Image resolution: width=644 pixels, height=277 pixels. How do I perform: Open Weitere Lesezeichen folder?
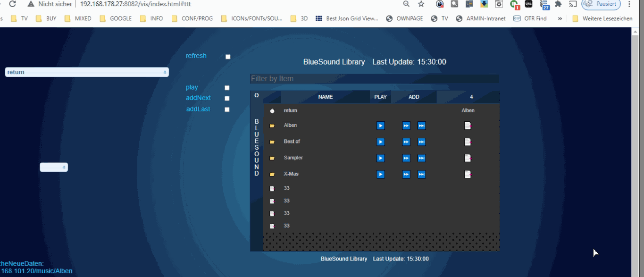[602, 18]
